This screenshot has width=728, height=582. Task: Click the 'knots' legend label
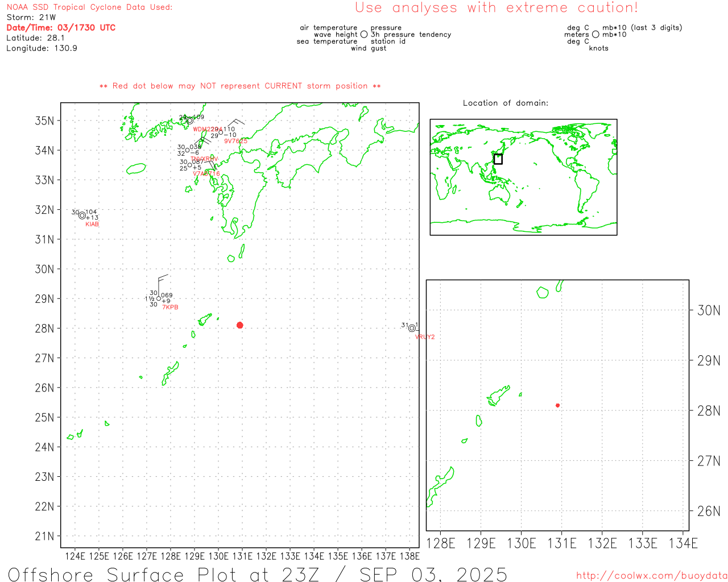click(599, 48)
